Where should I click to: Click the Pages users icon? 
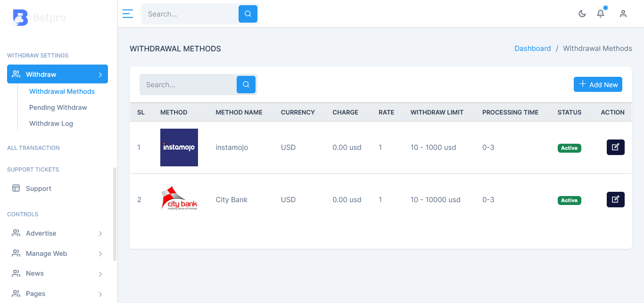(x=16, y=293)
